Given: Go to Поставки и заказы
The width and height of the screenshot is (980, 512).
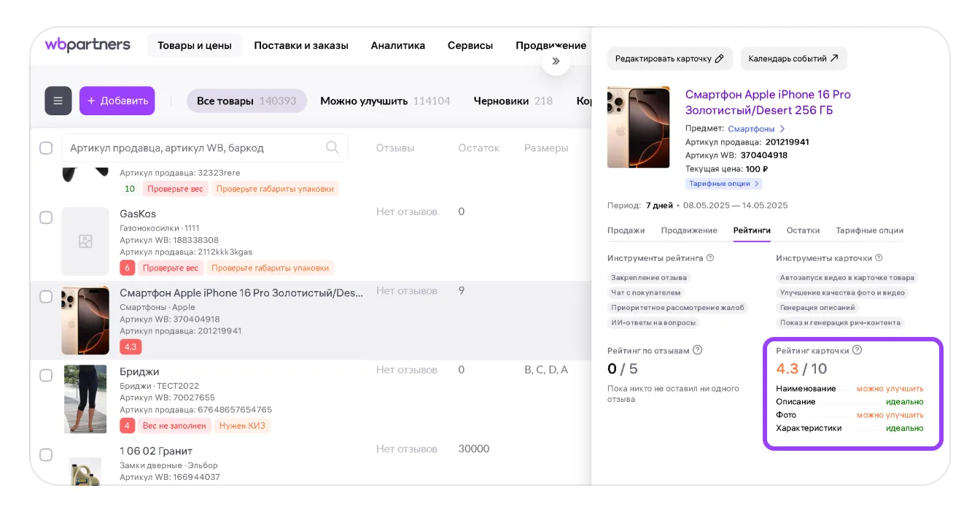Looking at the screenshot, I should (301, 45).
